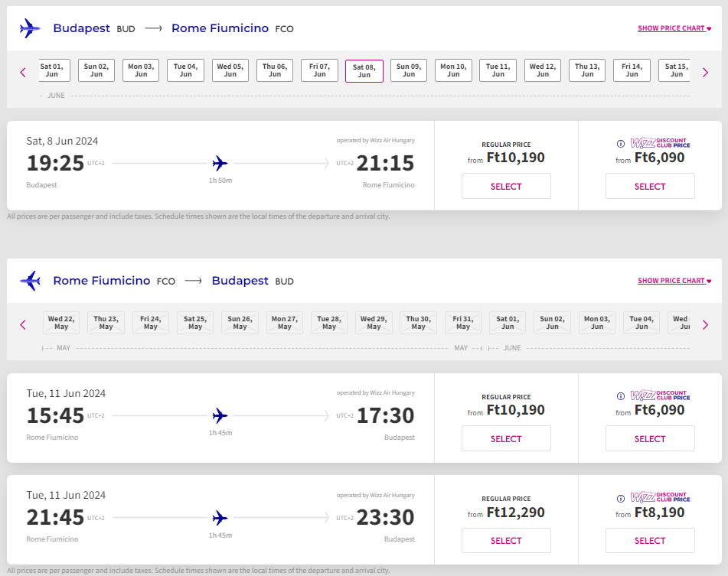Select return date Fri 24, May
This screenshot has width=728, height=576.
151,323
